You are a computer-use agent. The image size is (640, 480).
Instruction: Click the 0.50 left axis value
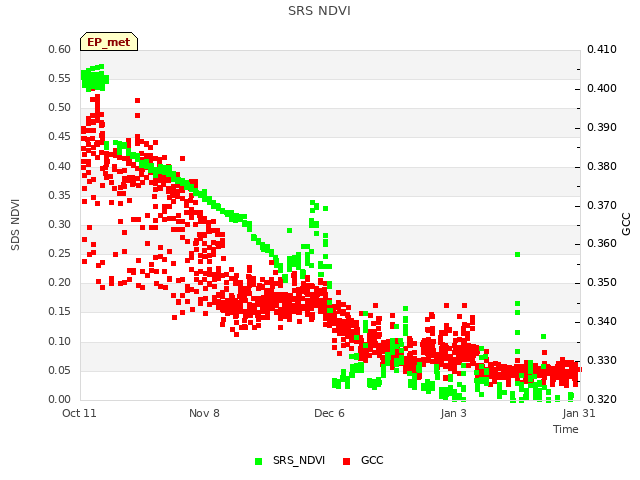[x=60, y=107]
